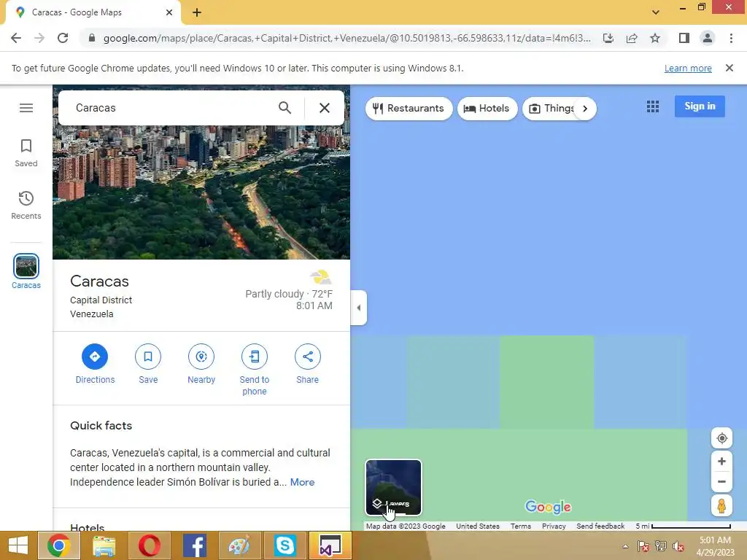
Task: Click the muted volume tray icon
Action: pos(678,546)
